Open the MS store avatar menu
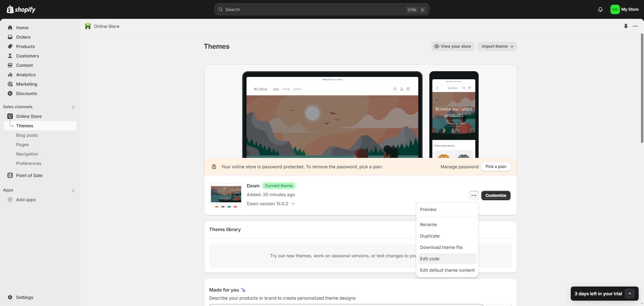The image size is (644, 306). (x=615, y=9)
